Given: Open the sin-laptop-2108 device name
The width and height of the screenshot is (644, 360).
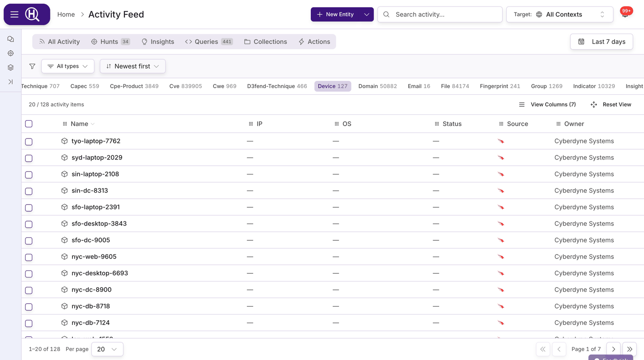Looking at the screenshot, I should [95, 174].
